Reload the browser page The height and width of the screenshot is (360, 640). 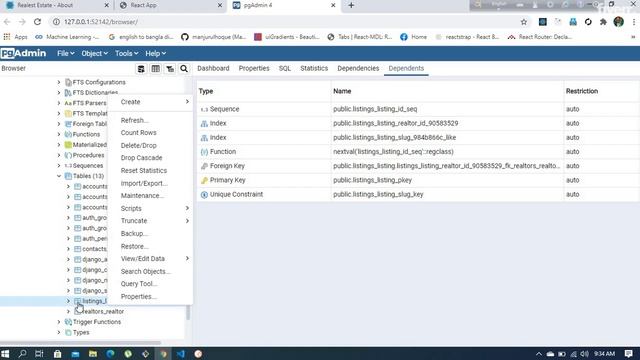coord(37,22)
